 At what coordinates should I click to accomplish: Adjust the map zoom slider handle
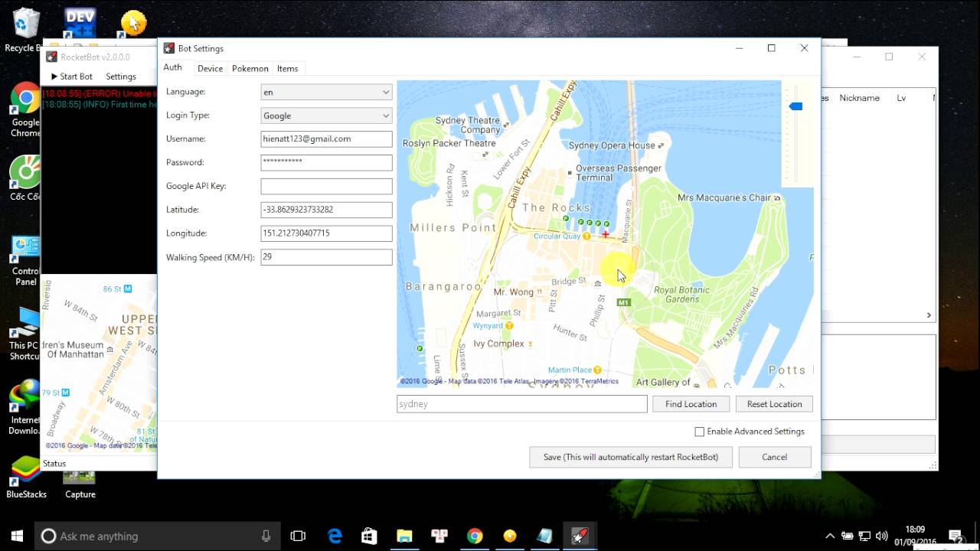pyautogui.click(x=796, y=106)
